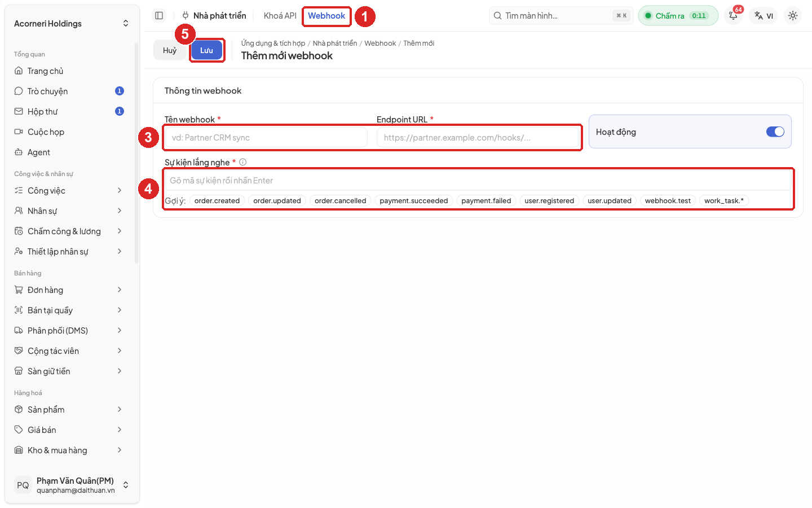Expand Chấm công & lương section

click(69, 231)
